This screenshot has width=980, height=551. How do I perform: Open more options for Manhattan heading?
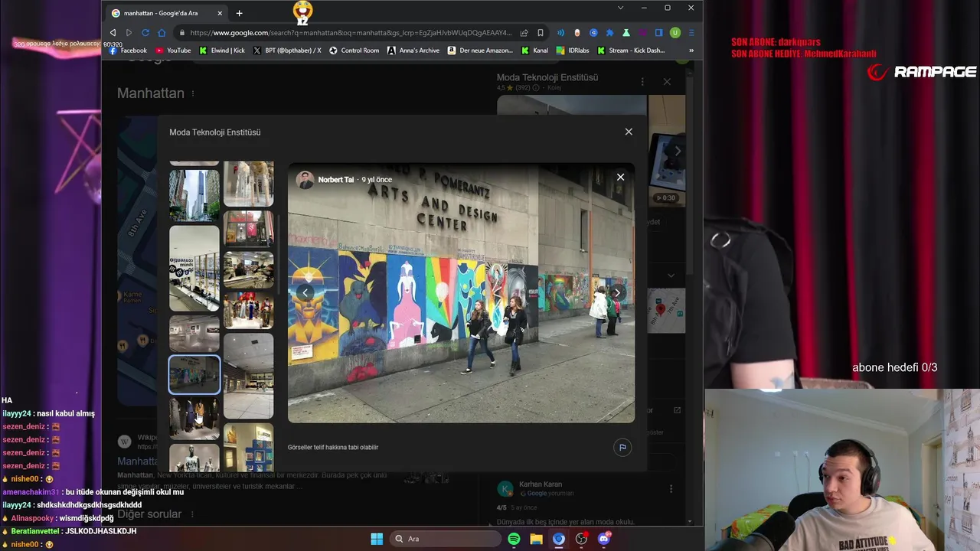point(193,93)
